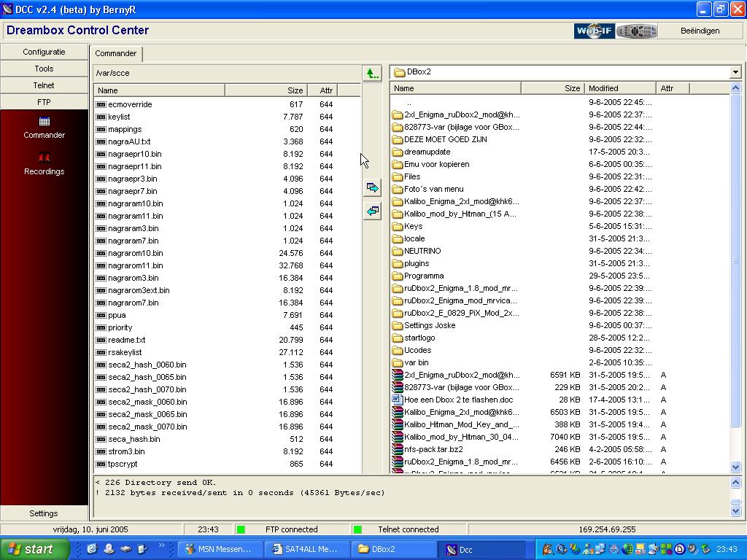Click the FTP connected green indicator

tap(241, 529)
